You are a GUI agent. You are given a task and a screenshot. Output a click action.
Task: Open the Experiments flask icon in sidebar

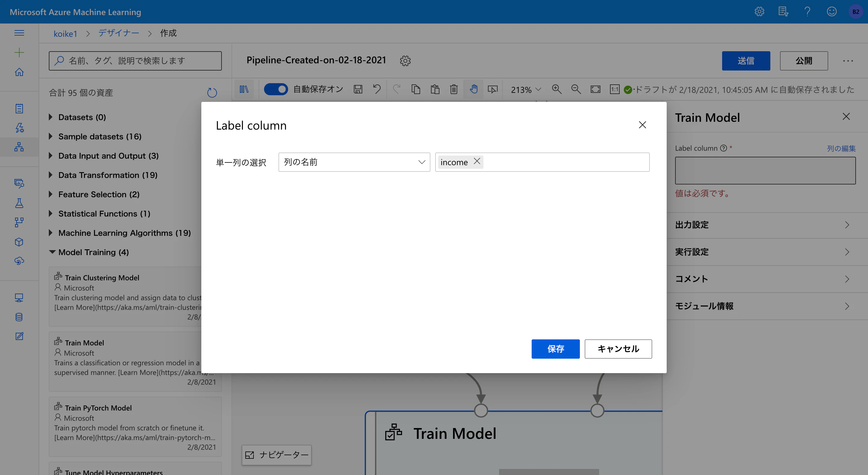pos(19,203)
